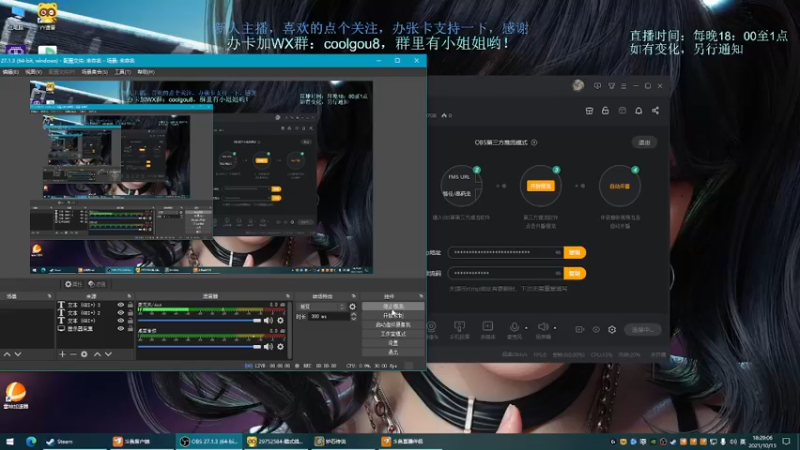Click the 属性 (Properties) gear button
Image resolution: width=800 pixels, height=450 pixels.
tap(73, 284)
